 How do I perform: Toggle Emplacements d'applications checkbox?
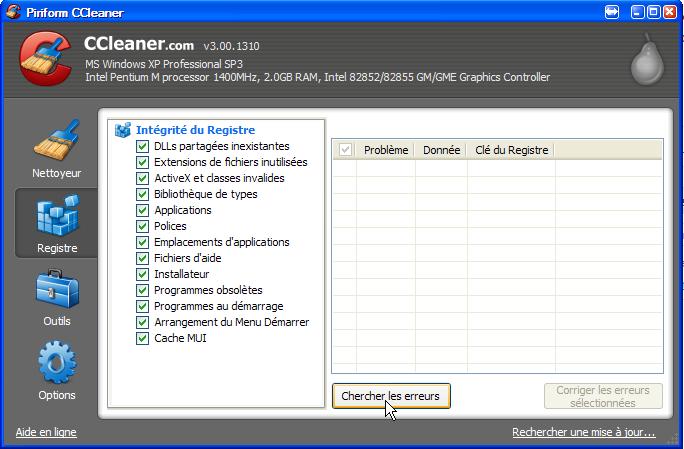tap(142, 242)
